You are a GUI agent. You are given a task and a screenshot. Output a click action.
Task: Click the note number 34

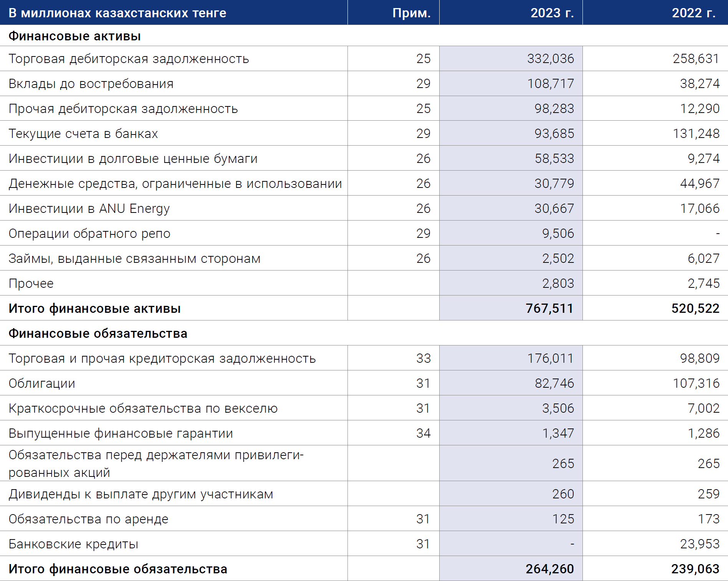tap(424, 433)
